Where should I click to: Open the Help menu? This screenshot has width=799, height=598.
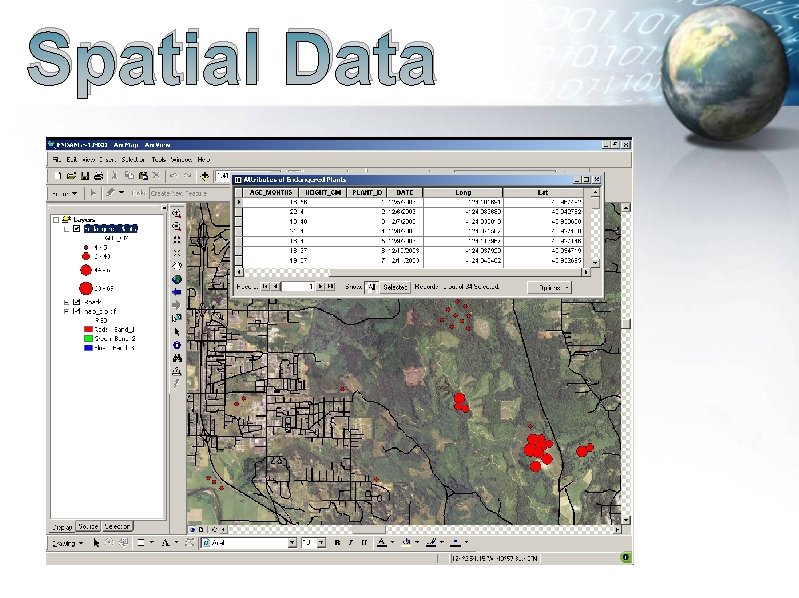tap(204, 159)
